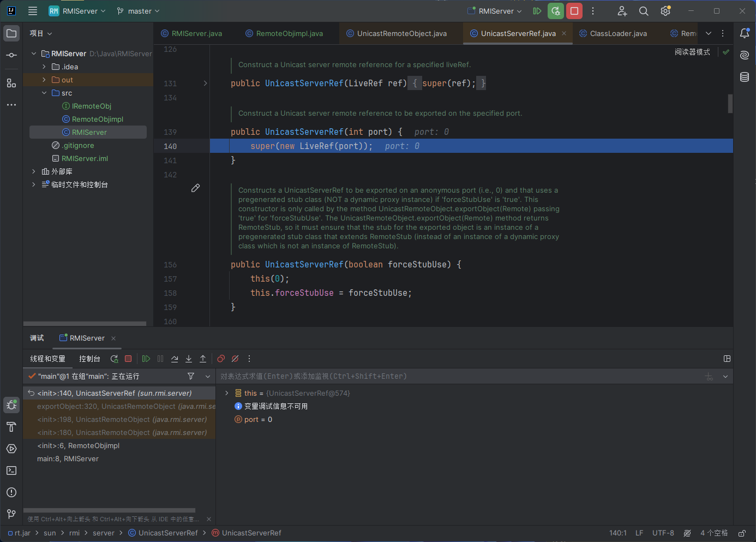756x542 pixels.
Task: Select IRemoteObj in project tree
Action: click(92, 106)
